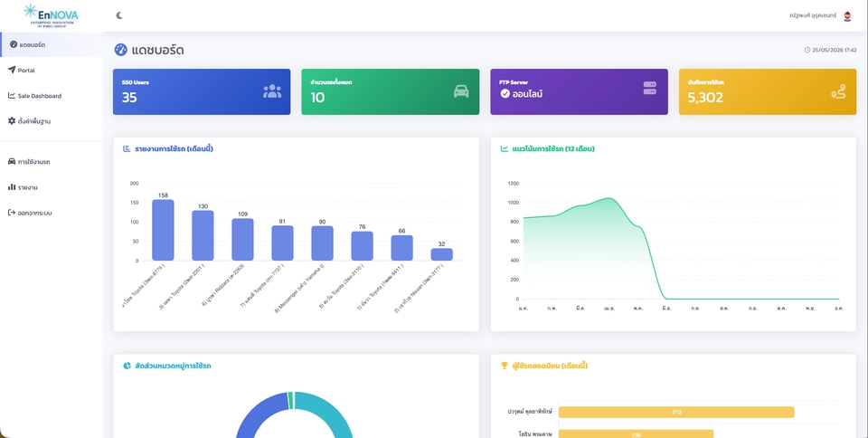Click the bar labeled 158
This screenshot has width=868, height=438.
tap(163, 231)
